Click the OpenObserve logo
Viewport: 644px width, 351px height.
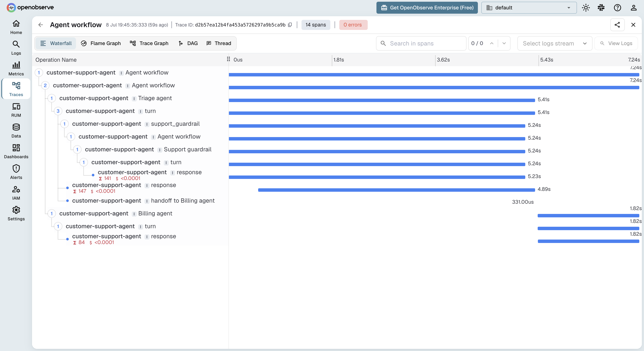coord(30,7)
